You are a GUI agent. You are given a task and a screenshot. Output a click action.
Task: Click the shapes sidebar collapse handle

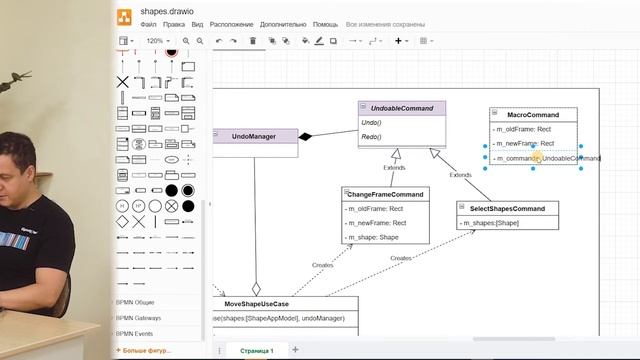click(x=210, y=204)
